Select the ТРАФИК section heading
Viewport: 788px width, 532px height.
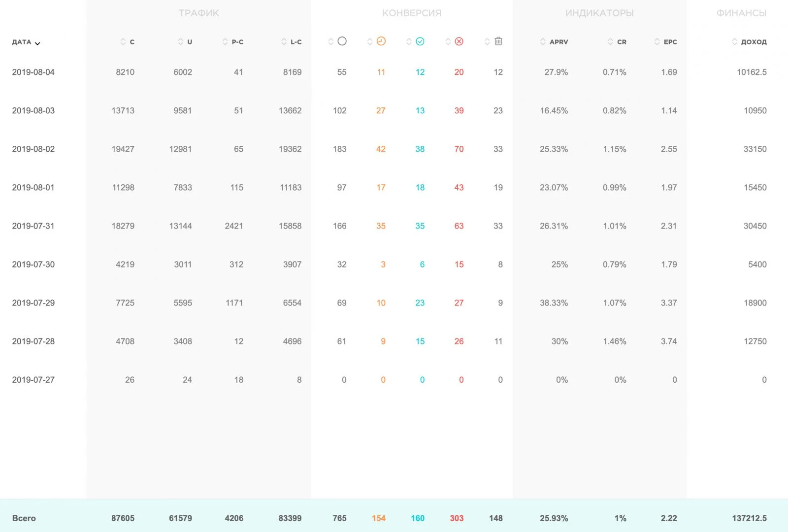tap(199, 13)
